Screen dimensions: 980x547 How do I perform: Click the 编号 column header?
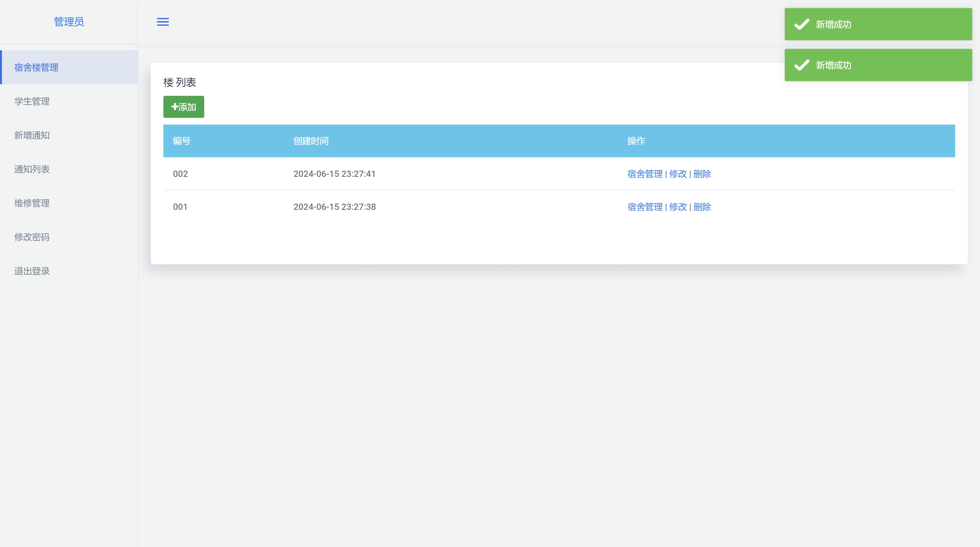click(x=182, y=141)
